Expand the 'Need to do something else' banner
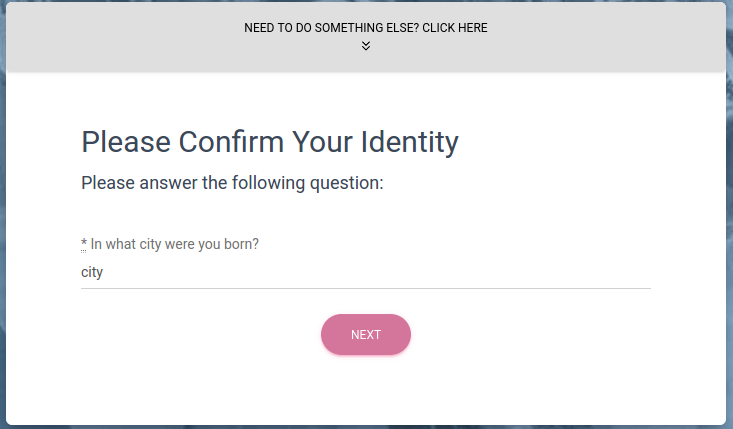The image size is (733, 429). [x=366, y=37]
